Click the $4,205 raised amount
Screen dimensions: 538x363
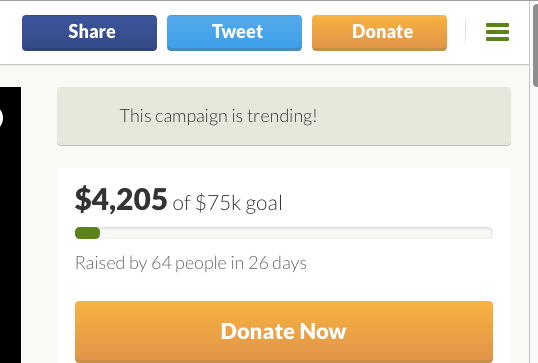coord(121,199)
